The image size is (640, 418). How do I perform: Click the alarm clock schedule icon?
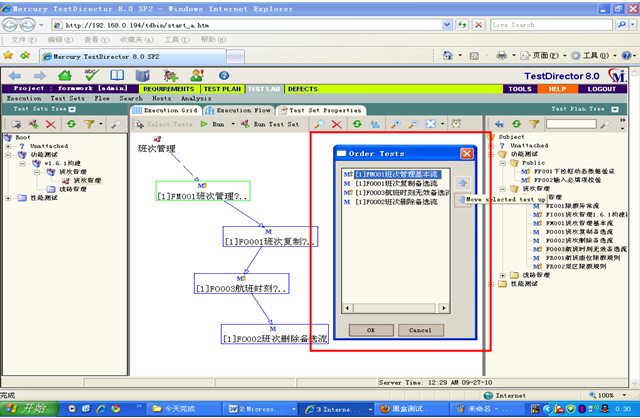[456, 124]
